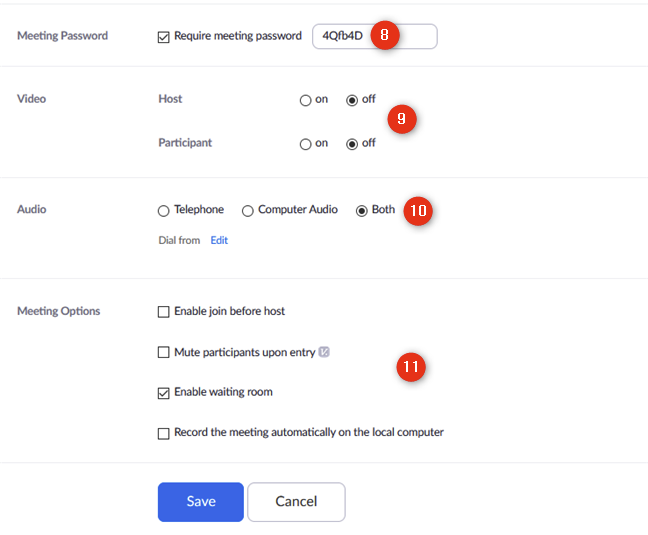Click the red number 9 marker

(401, 119)
